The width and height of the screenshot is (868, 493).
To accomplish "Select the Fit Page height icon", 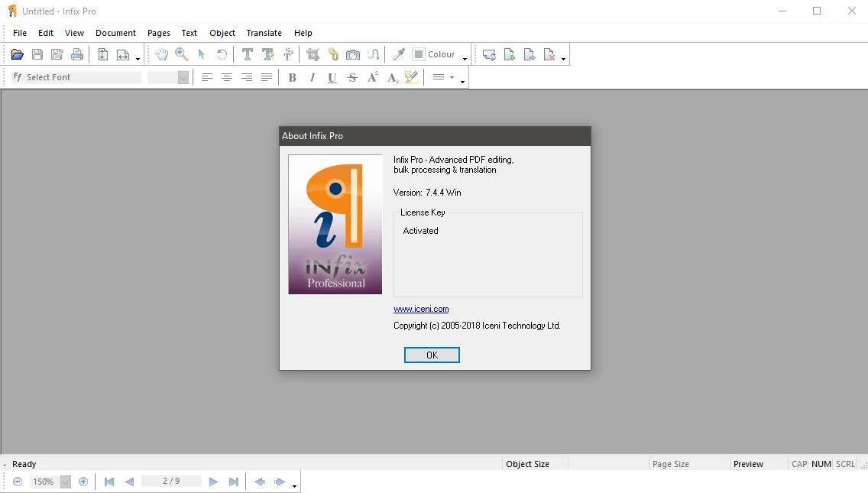I will click(103, 54).
